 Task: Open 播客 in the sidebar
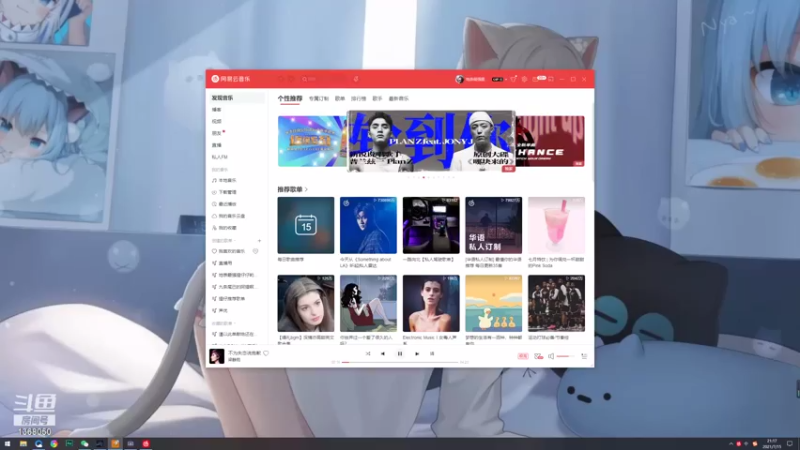tap(217, 110)
